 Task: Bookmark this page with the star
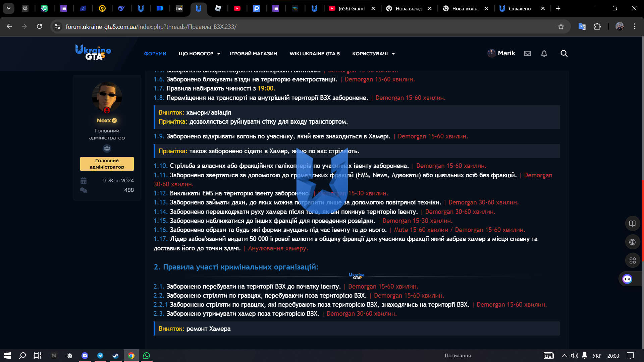coord(561,26)
